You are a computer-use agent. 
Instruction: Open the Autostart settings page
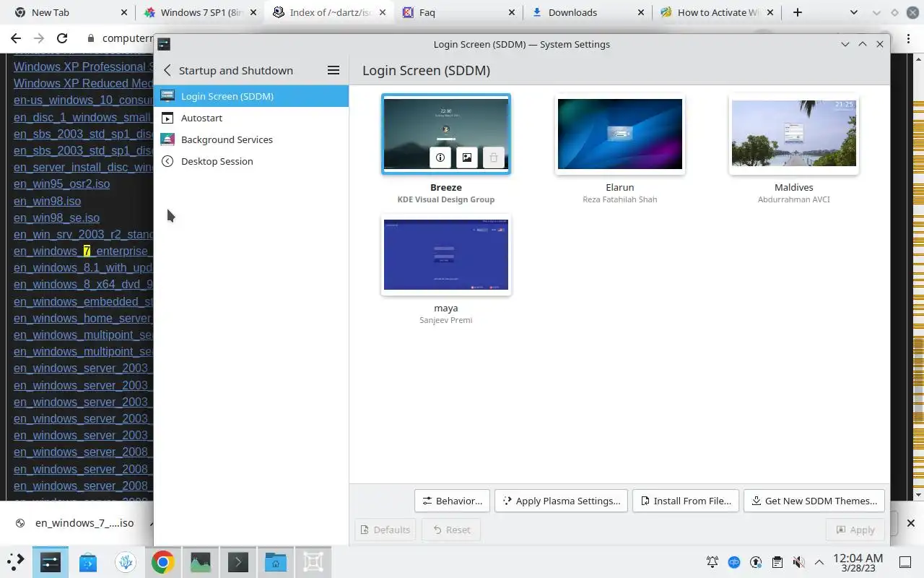pos(251,118)
